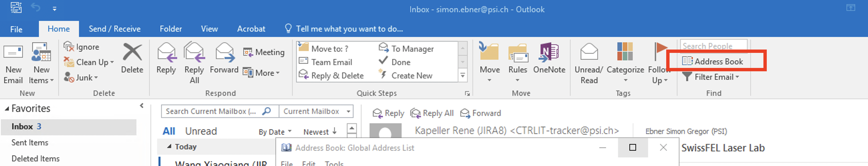This screenshot has width=868, height=166.
Task: Minimize the folder pane
Action: click(142, 106)
